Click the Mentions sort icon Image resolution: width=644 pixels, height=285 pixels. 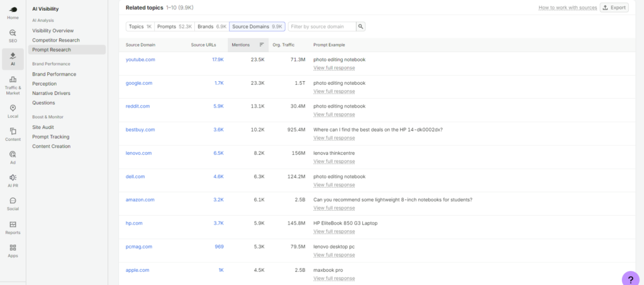pyautogui.click(x=262, y=45)
